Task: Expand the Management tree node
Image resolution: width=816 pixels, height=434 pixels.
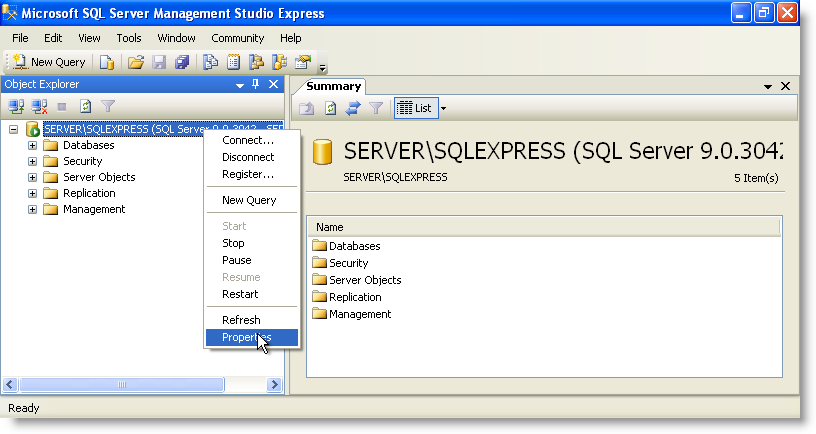Action: pyautogui.click(x=32, y=210)
